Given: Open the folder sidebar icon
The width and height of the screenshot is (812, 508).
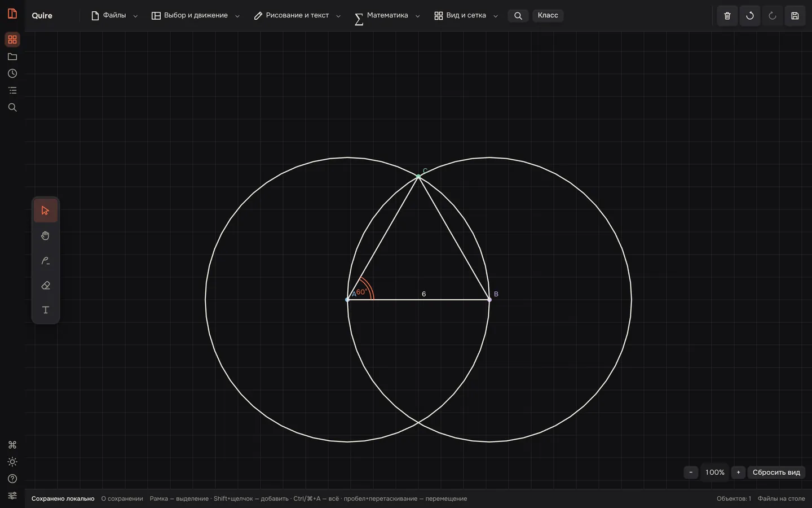Looking at the screenshot, I should point(12,56).
